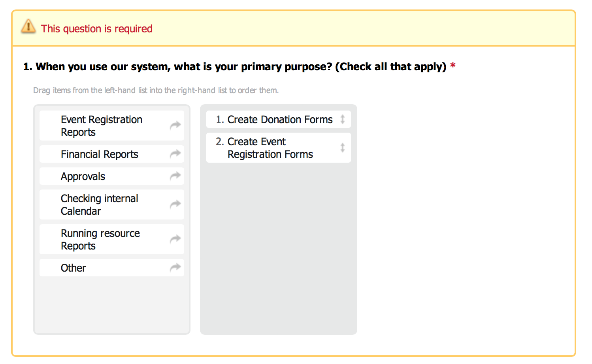Click reorder handle on Create Donation Forms

tap(343, 119)
